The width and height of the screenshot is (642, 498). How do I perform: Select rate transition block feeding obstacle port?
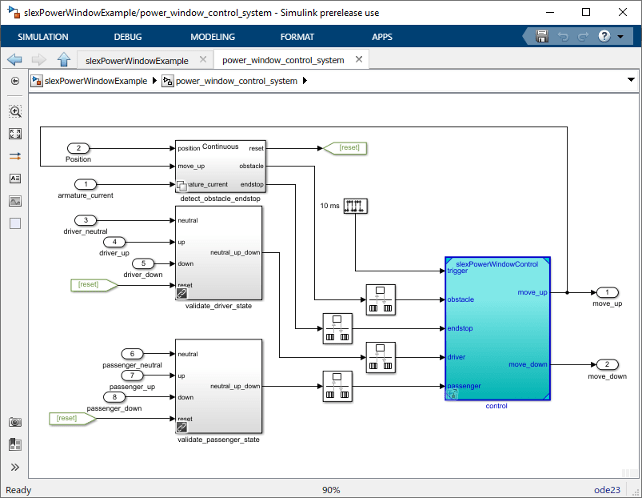pyautogui.click(x=380, y=300)
